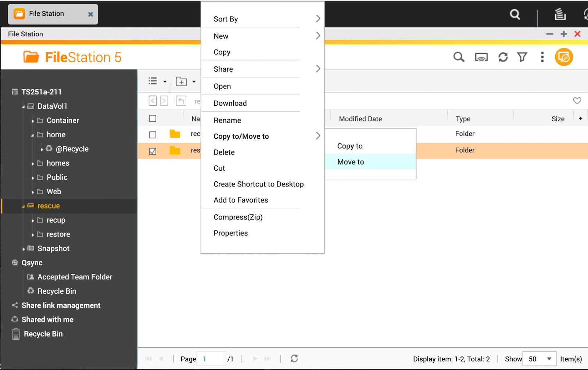Image resolution: width=588 pixels, height=370 pixels.
Task: Open the New submenu
Action: 262,36
